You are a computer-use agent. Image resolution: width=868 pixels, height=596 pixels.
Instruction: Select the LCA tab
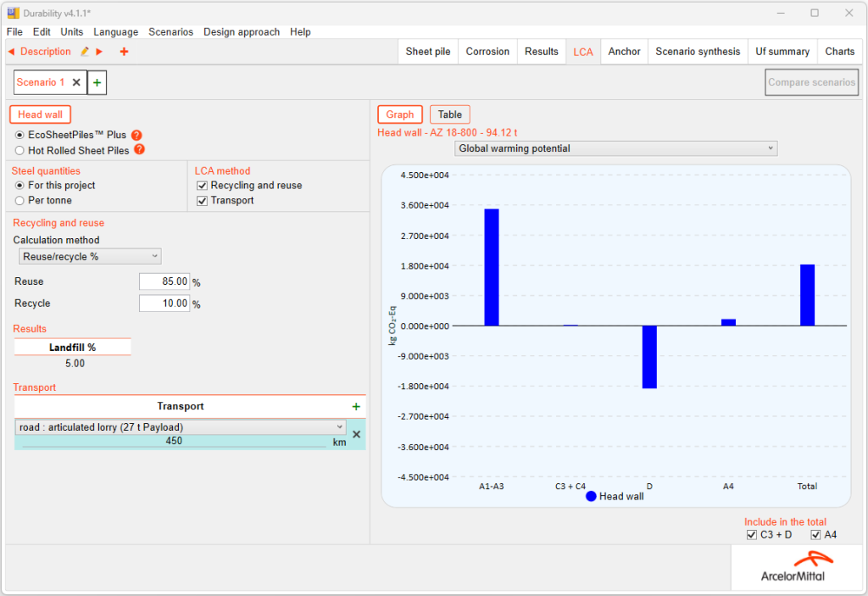click(583, 52)
